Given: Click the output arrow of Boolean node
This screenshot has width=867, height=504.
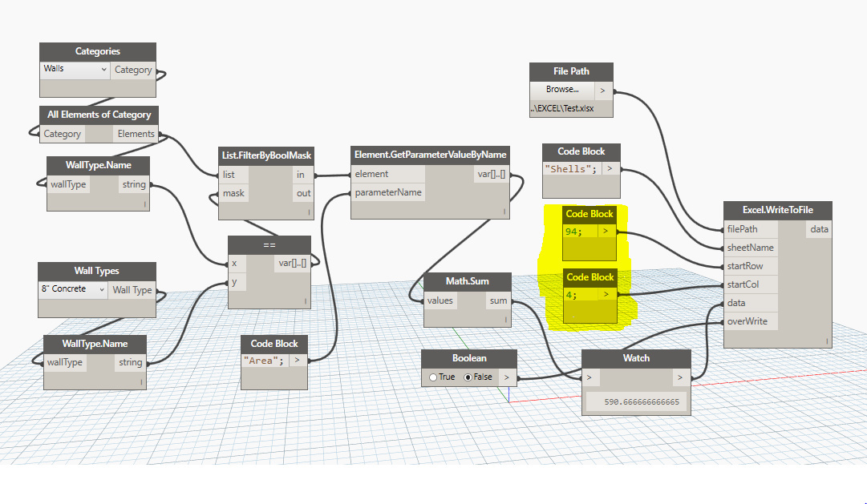Looking at the screenshot, I should (x=507, y=377).
